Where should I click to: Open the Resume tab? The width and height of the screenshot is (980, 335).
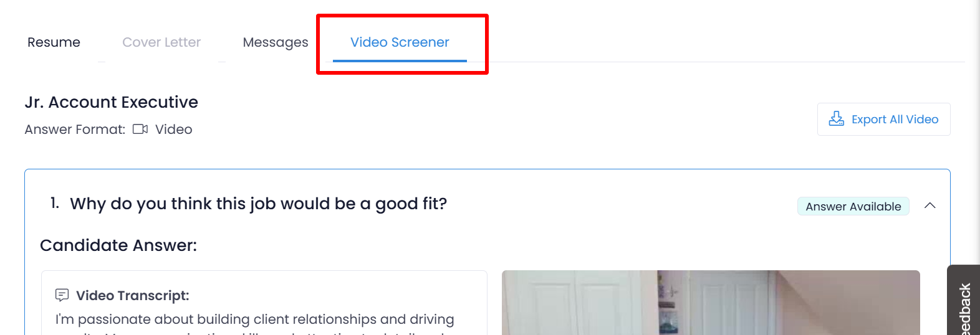tap(54, 42)
